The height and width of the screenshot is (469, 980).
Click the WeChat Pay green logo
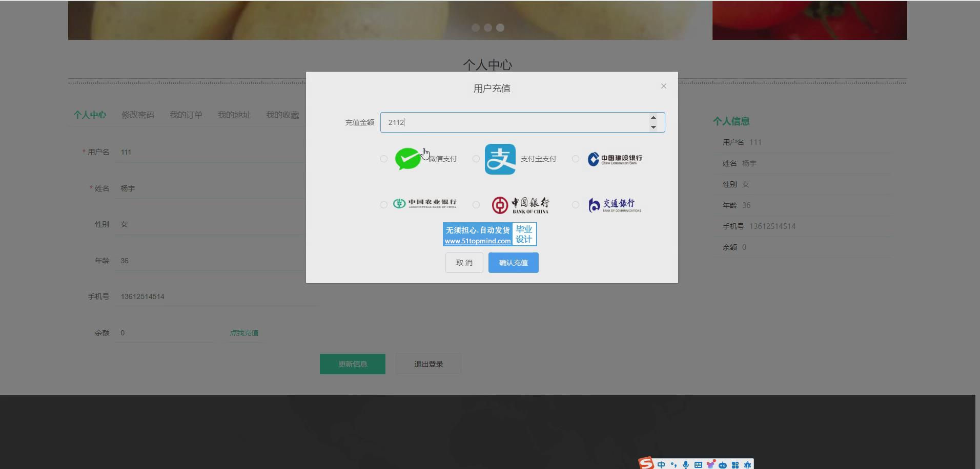pyautogui.click(x=408, y=159)
